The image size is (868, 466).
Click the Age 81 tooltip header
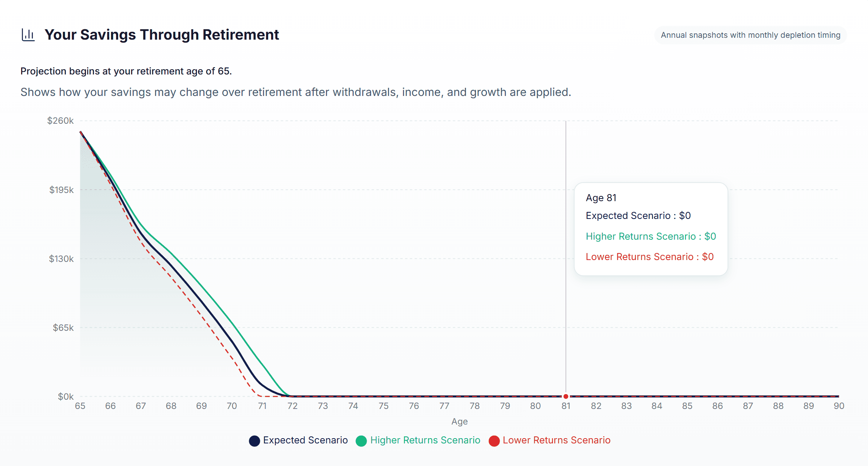click(601, 198)
